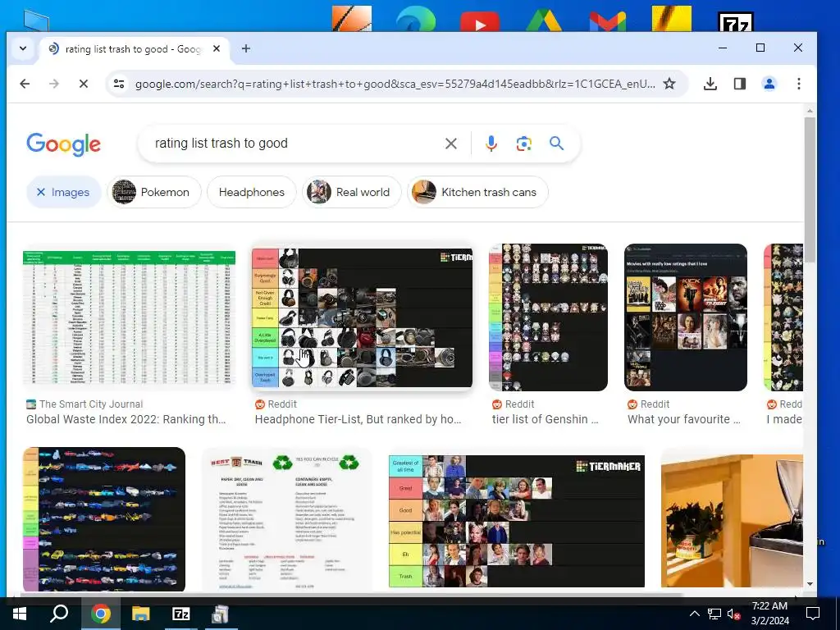This screenshot has height=630, width=840.
Task: Submit search with magnifier icon
Action: (557, 144)
